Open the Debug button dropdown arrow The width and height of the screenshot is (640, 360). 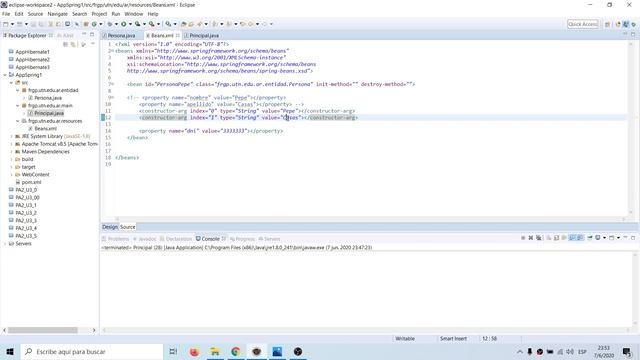(x=116, y=24)
